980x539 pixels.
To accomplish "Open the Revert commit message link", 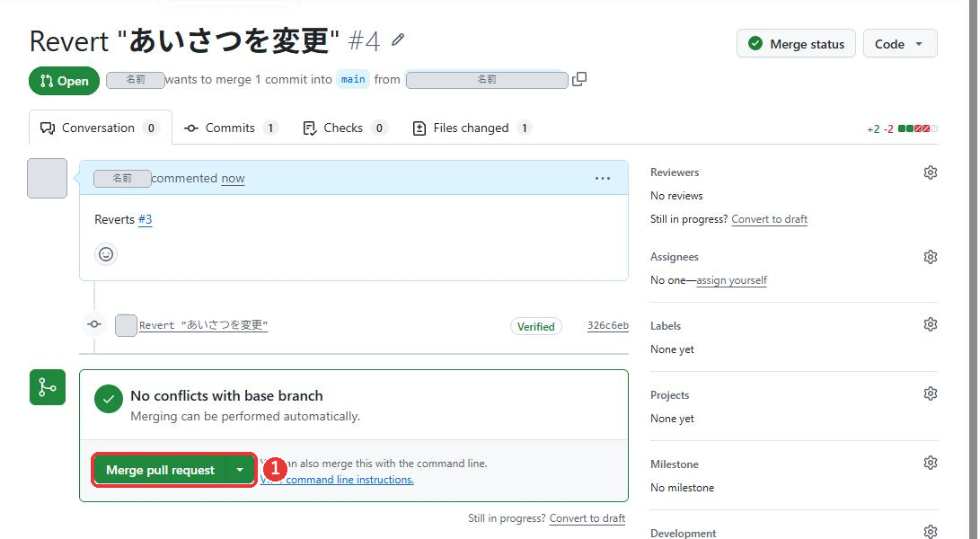I will 203,325.
